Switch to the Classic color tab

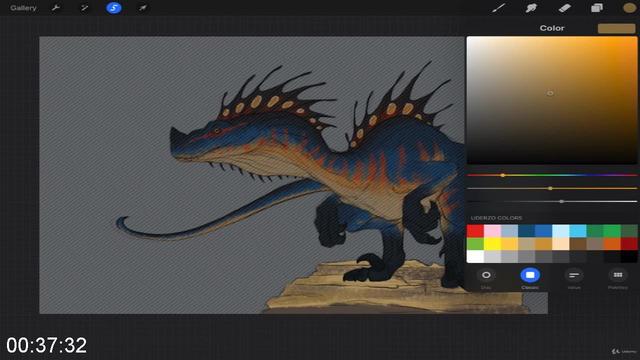[x=530, y=278]
